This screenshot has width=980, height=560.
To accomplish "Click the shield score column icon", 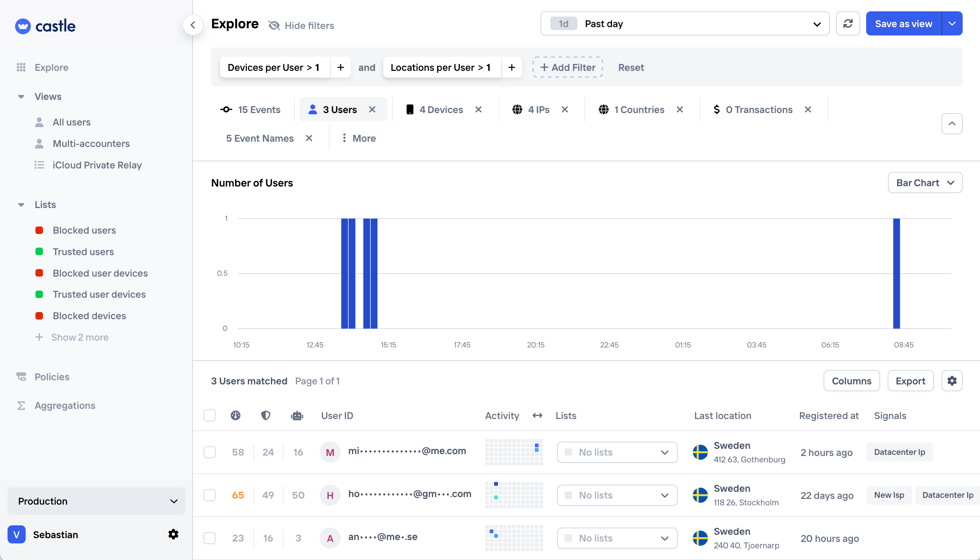I will (x=265, y=415).
